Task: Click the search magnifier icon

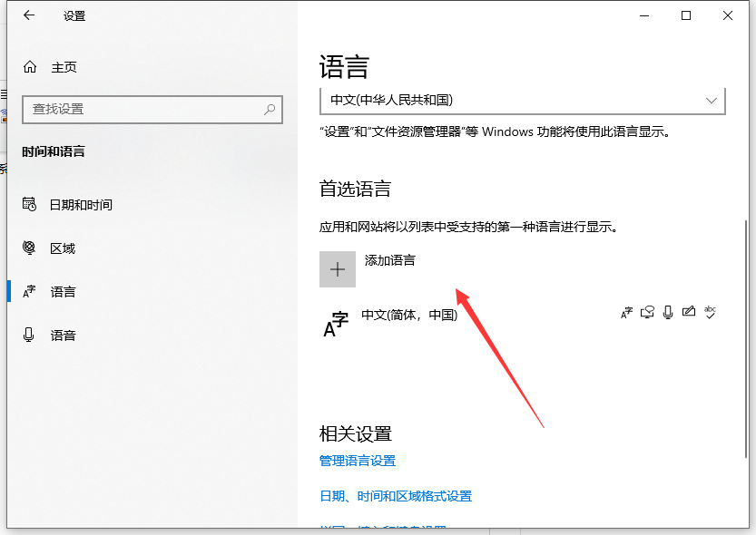Action: [x=270, y=109]
